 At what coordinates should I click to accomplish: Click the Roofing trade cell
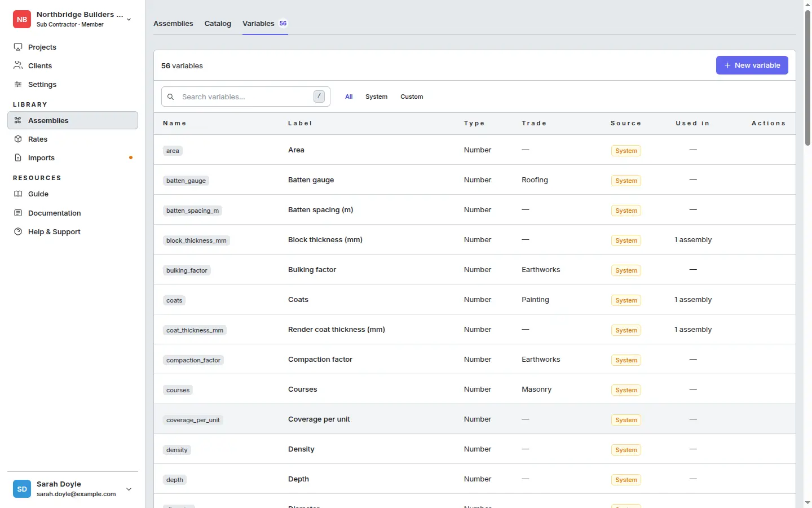click(535, 179)
